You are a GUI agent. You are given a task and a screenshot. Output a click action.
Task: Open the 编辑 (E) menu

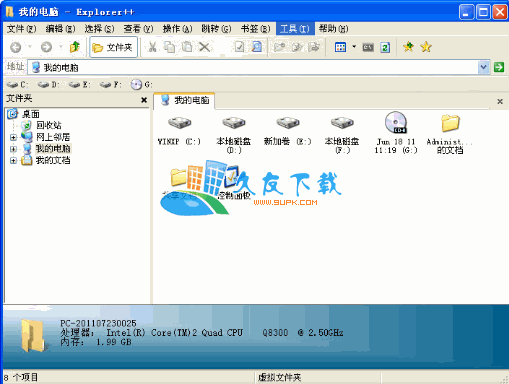coord(60,29)
